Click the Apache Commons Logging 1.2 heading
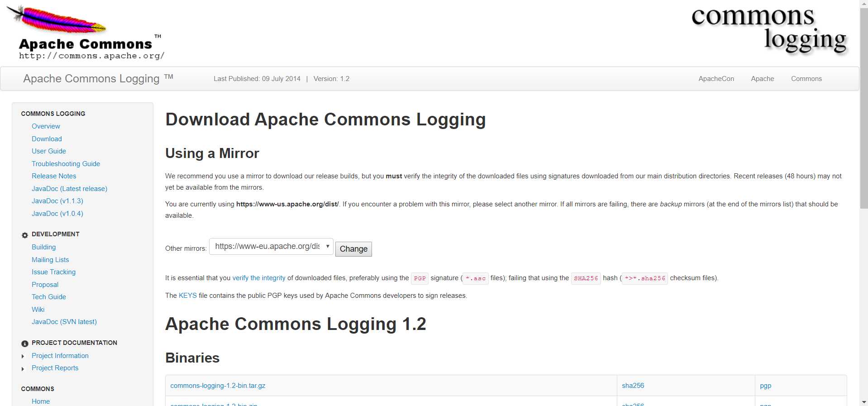868x406 pixels. tap(296, 324)
